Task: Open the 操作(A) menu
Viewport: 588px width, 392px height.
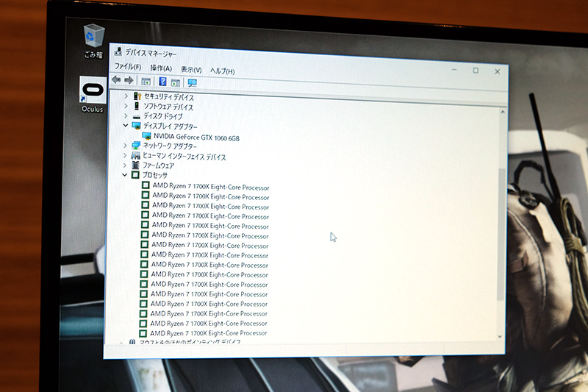Action: pos(161,68)
